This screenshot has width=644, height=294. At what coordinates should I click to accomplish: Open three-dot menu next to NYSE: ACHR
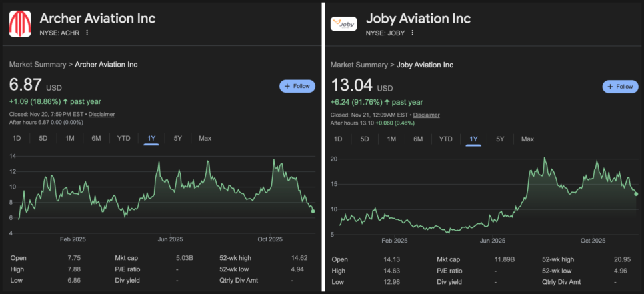pyautogui.click(x=87, y=33)
